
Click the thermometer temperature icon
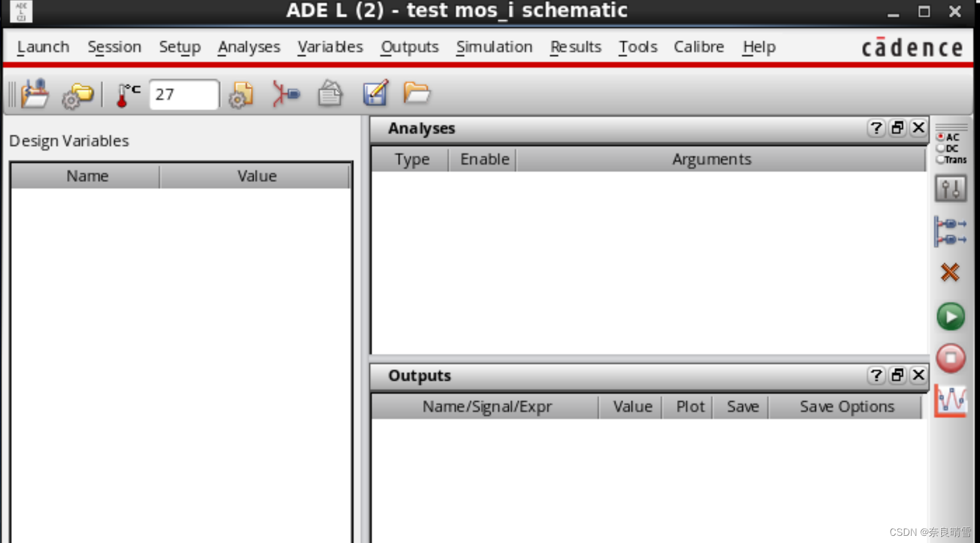127,95
